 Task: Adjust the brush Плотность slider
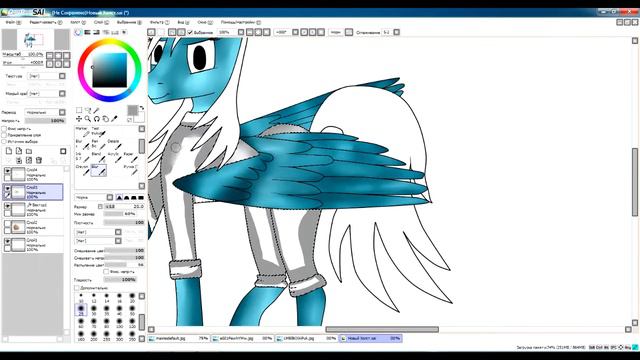point(124,222)
